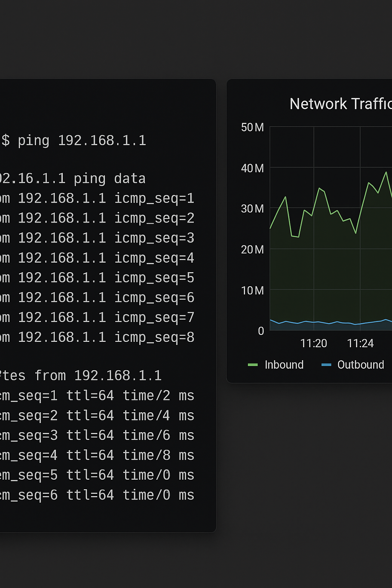Click the seq=6 ttl=64 output line
This screenshot has height=588, width=392.
click(97, 495)
